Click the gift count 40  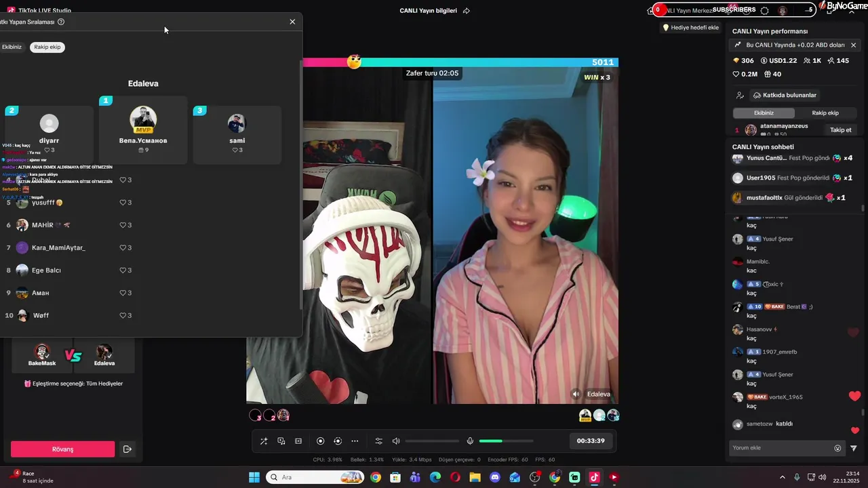[772, 74]
